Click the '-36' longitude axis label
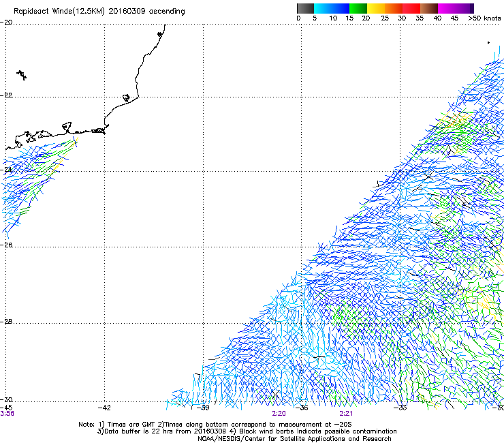The width and height of the screenshot is (504, 443). click(x=302, y=408)
